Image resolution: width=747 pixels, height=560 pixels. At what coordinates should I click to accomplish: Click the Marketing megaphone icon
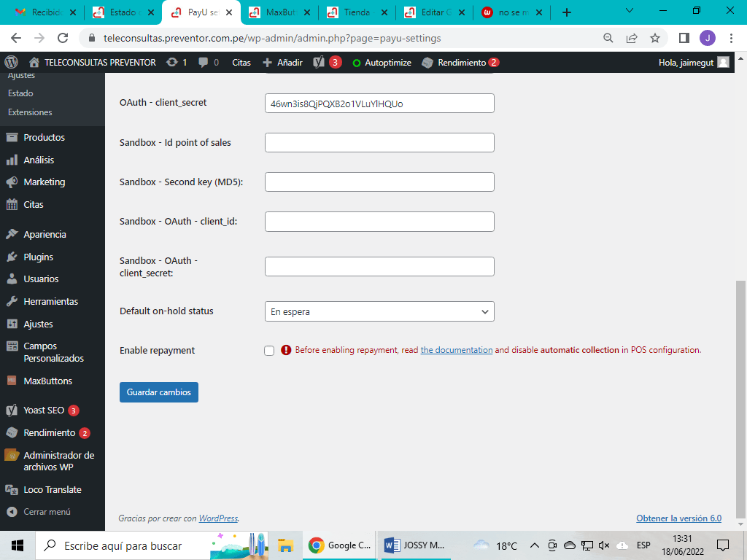(12, 182)
